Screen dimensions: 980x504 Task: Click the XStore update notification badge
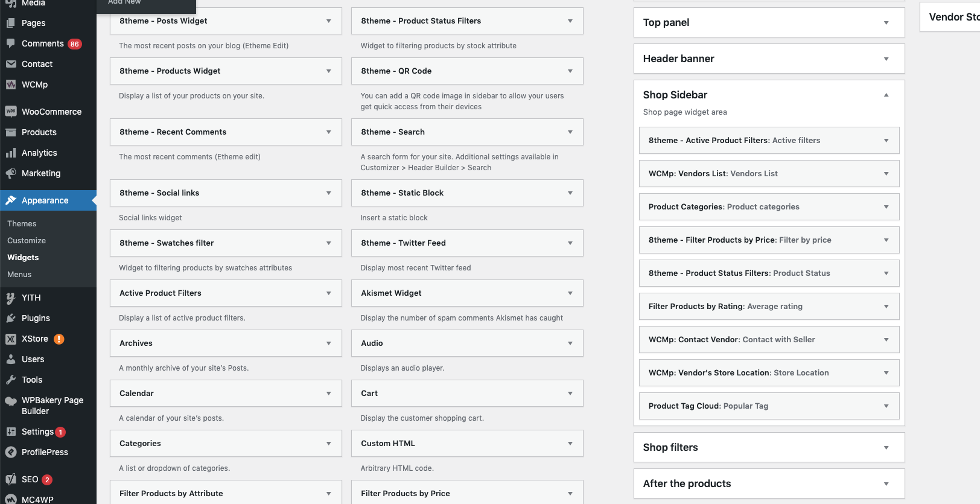click(59, 339)
